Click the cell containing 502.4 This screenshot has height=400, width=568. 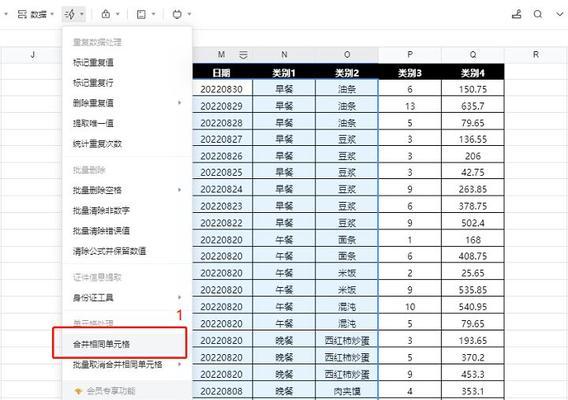click(x=473, y=222)
